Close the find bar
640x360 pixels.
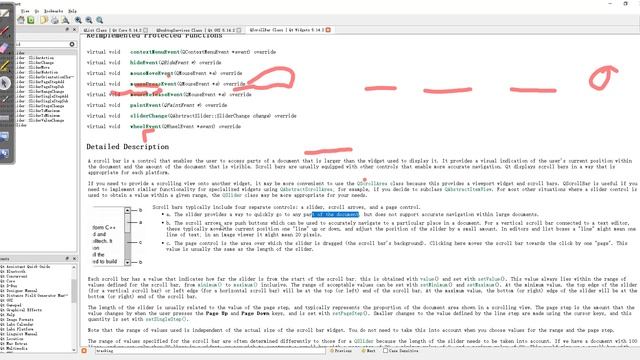tap(84, 351)
